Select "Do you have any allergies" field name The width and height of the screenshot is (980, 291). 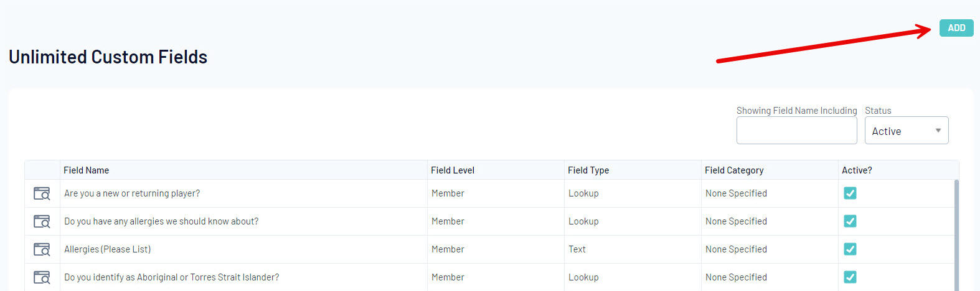point(161,221)
